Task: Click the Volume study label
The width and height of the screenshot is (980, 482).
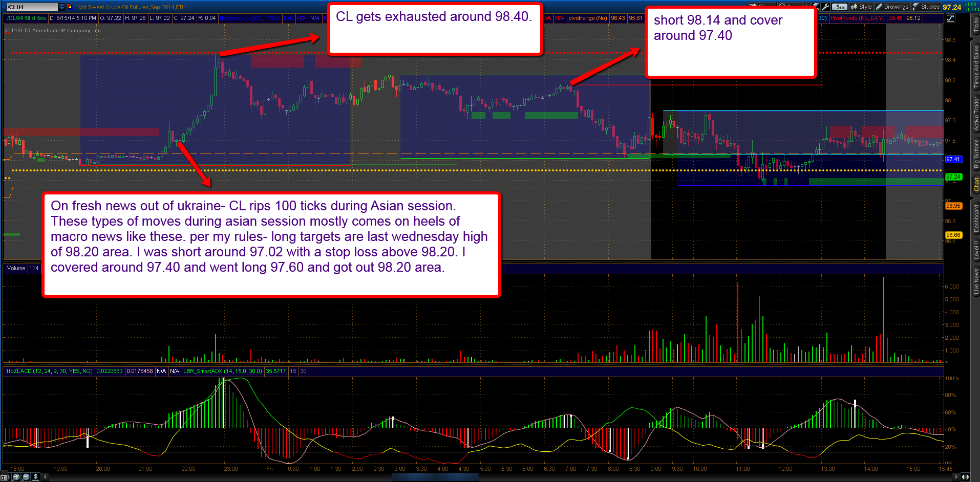Action: point(16,268)
